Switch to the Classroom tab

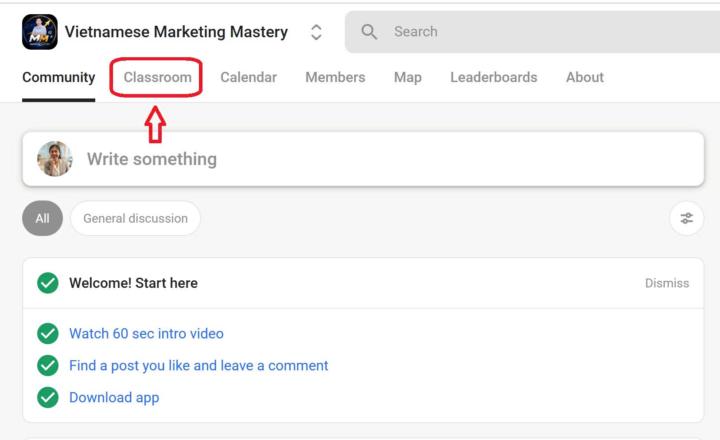[158, 77]
